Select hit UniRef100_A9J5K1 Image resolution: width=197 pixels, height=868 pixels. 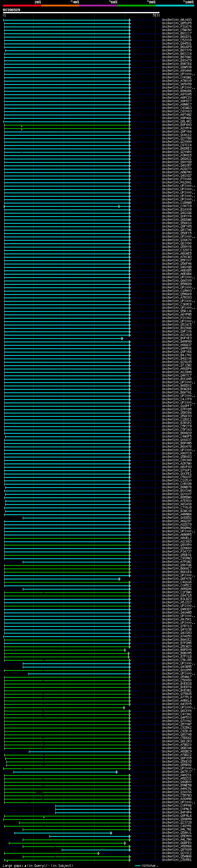[177, 619]
